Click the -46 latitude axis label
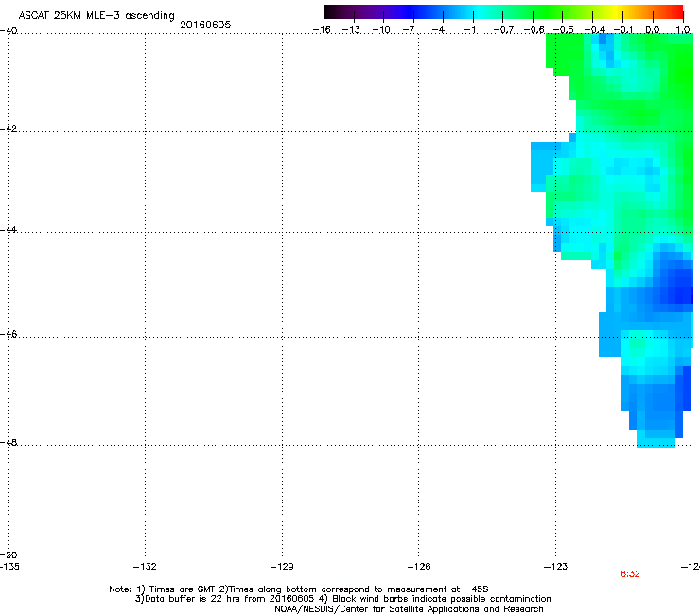The image size is (700, 615). point(9,334)
